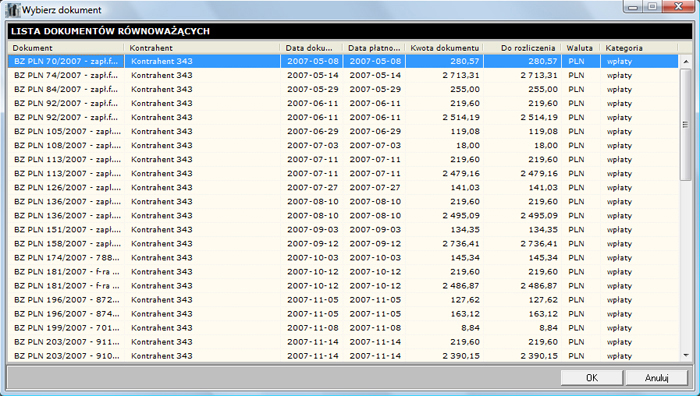Viewport: 700px width, 396px height.
Task: Click the scrollbar down arrow
Action: click(685, 355)
